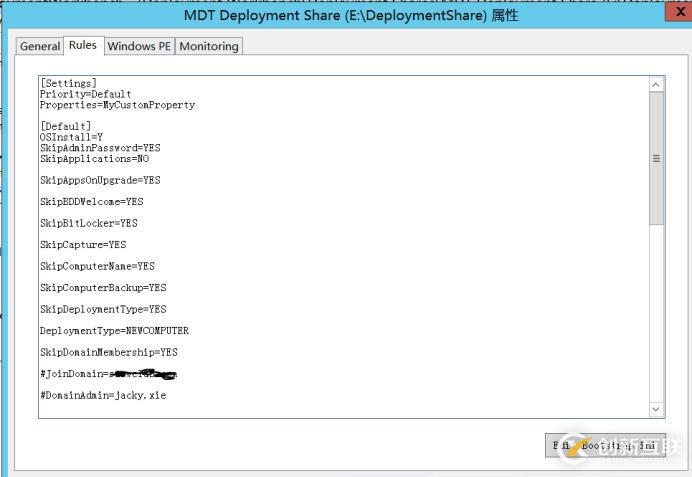
Task: Click the scroll up arrow in rules box
Action: point(656,85)
